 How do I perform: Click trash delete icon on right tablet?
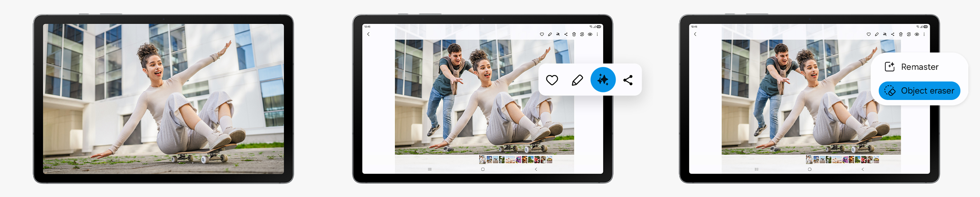[x=901, y=34]
